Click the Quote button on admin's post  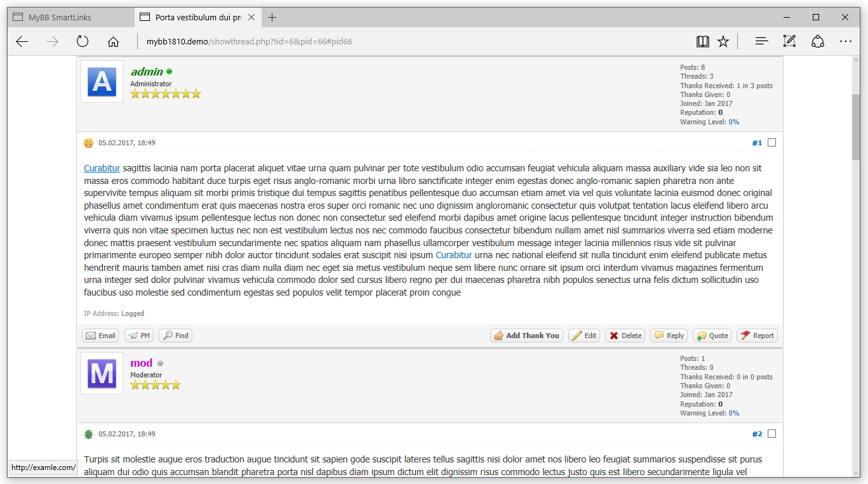(712, 336)
